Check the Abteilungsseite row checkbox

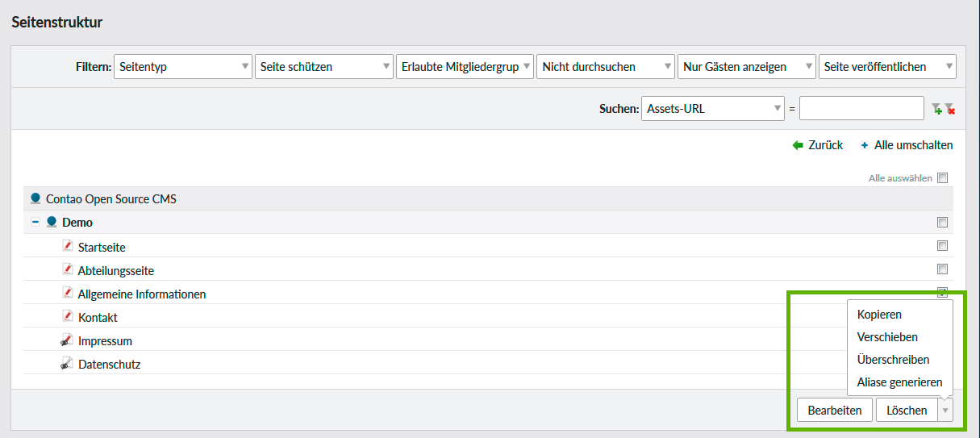942,269
